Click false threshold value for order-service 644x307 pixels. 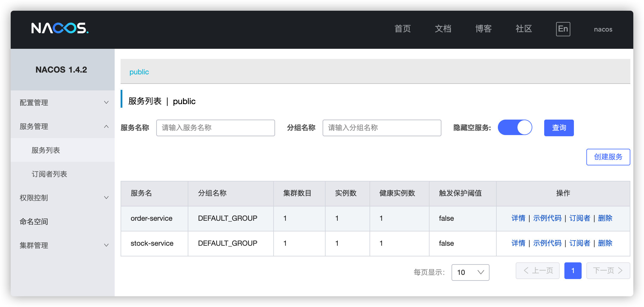446,218
